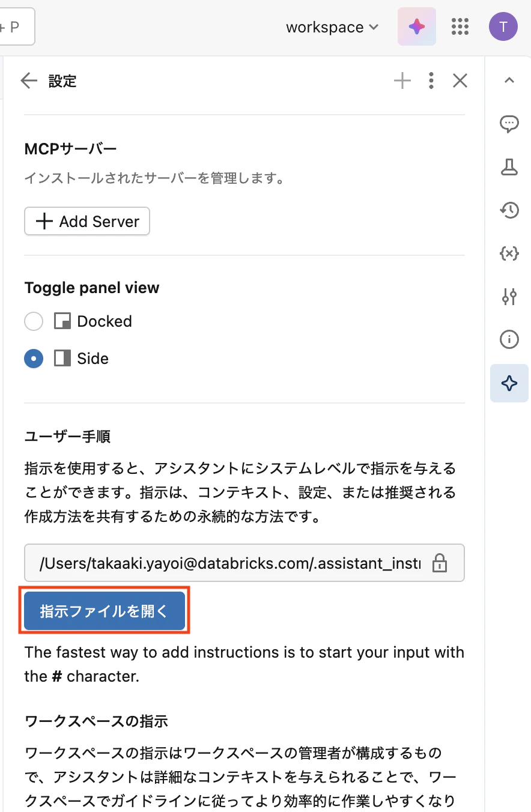Click the colorful Assistant sparkle icon at top
Image resolution: width=531 pixels, height=812 pixels.
(416, 26)
